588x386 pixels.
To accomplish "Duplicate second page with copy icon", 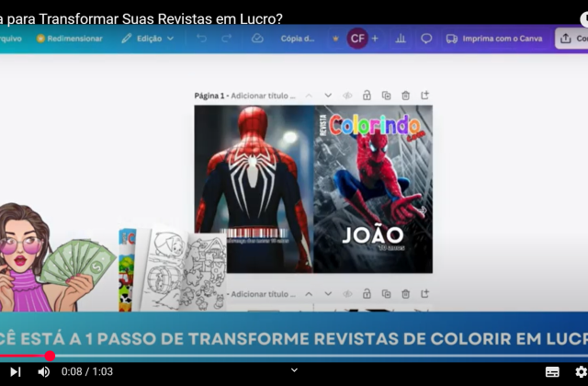I will pyautogui.click(x=386, y=294).
